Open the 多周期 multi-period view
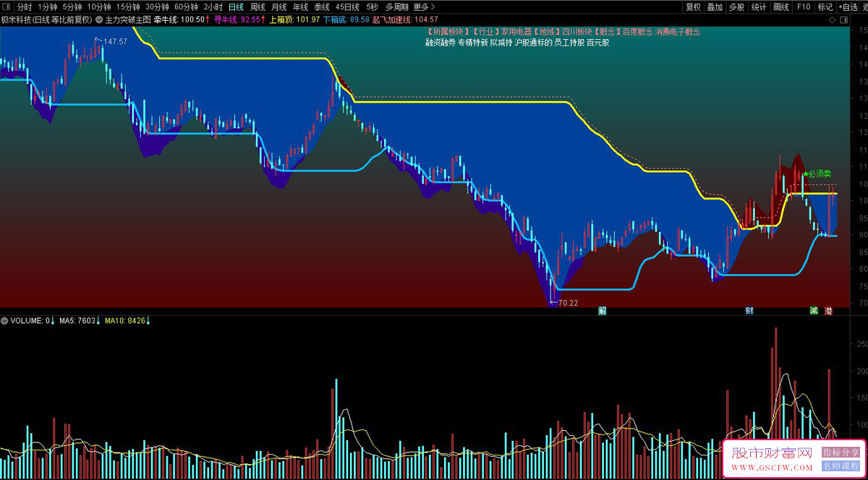The height and width of the screenshot is (480, 868). pyautogui.click(x=396, y=7)
